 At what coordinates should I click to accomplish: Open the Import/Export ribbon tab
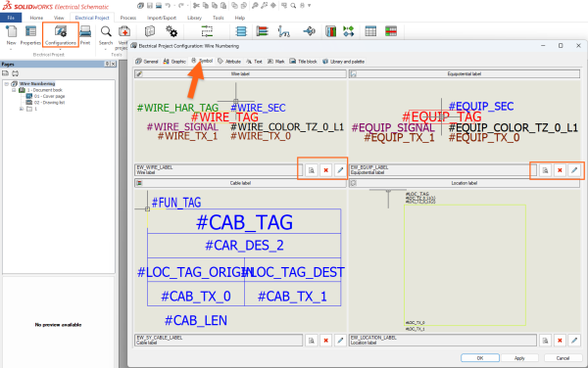coord(162,18)
